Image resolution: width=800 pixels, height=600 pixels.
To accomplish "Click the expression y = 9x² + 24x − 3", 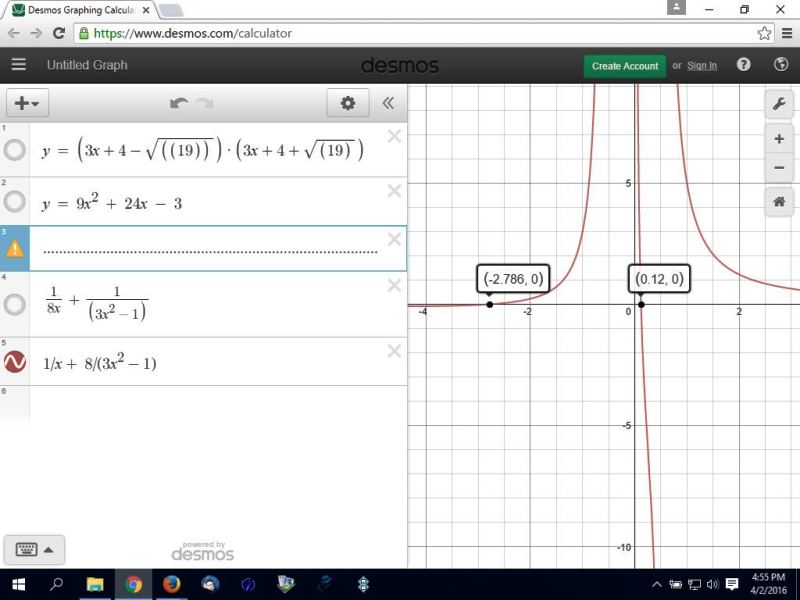I will point(112,203).
